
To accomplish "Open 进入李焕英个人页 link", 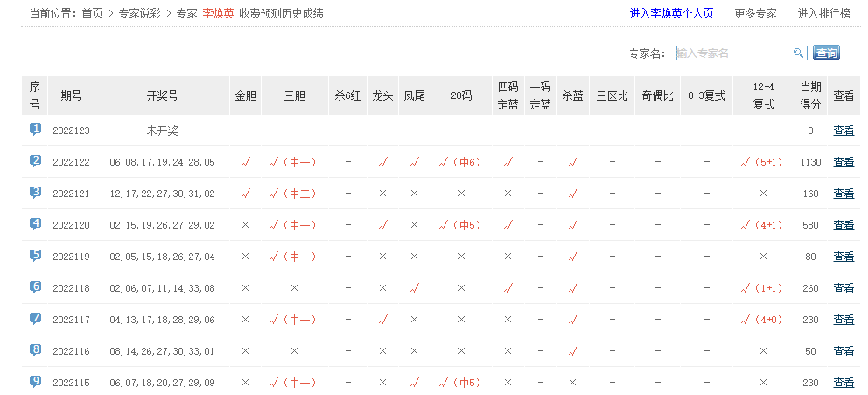I will coord(671,14).
